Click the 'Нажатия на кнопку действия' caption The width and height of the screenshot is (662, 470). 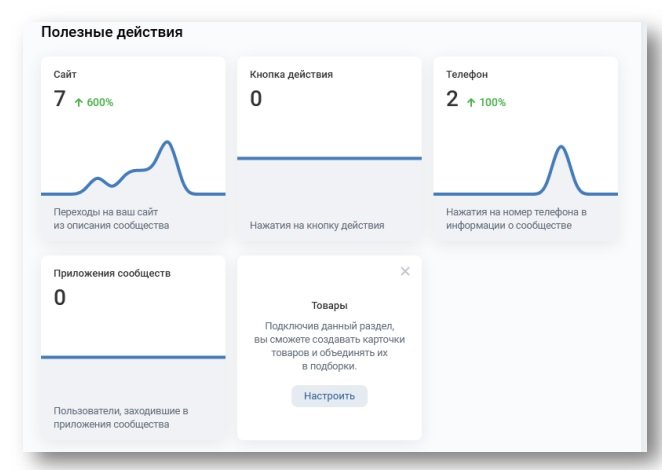tap(316, 225)
